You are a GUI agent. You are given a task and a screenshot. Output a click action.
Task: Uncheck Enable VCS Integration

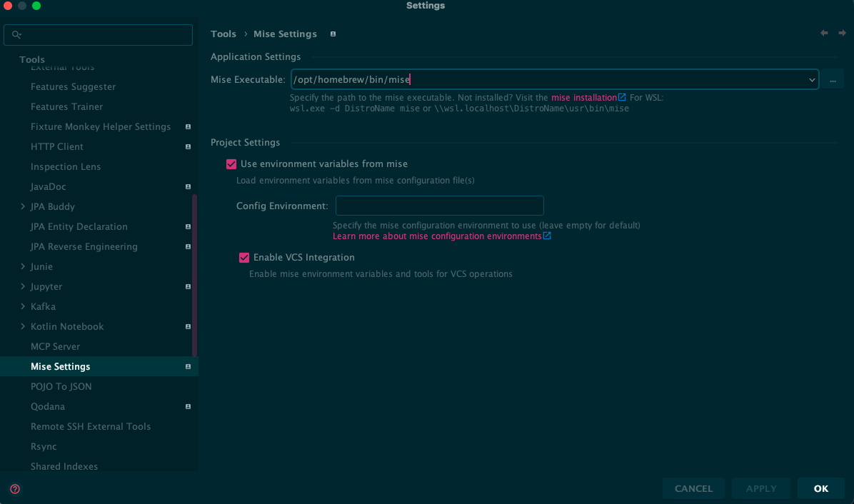[244, 258]
